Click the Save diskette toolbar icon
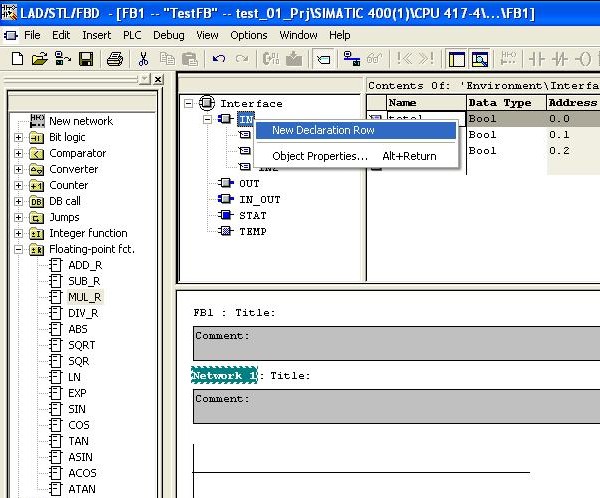Viewport: 600px width, 498px height. coord(86,59)
